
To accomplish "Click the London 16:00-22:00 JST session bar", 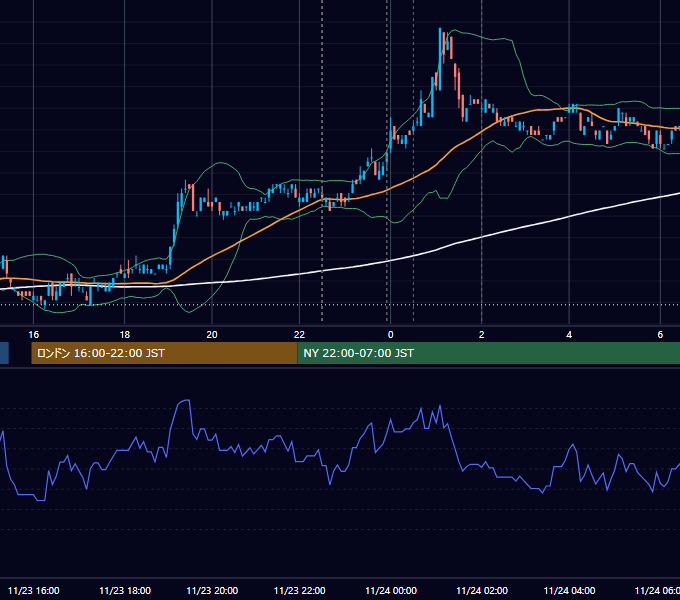I will click(164, 353).
